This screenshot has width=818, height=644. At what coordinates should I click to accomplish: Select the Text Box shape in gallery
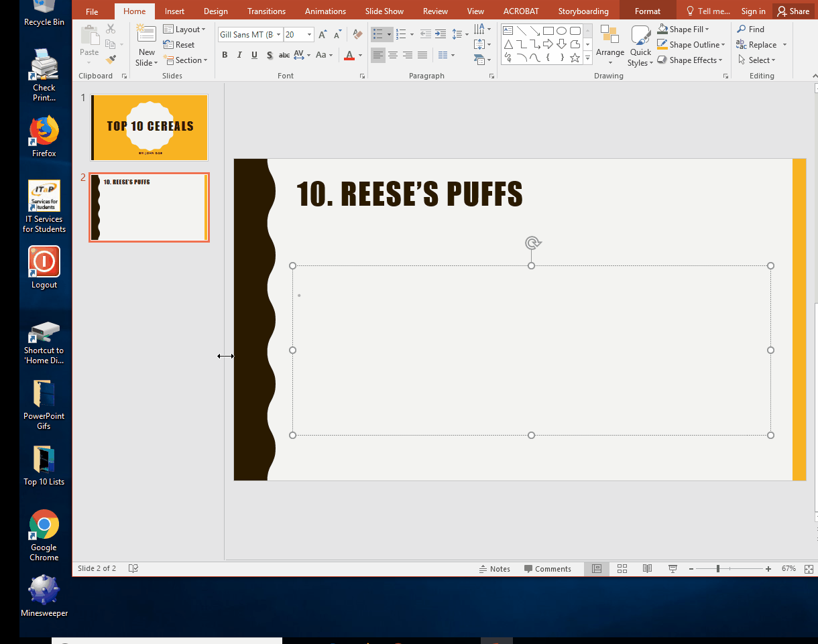(508, 31)
